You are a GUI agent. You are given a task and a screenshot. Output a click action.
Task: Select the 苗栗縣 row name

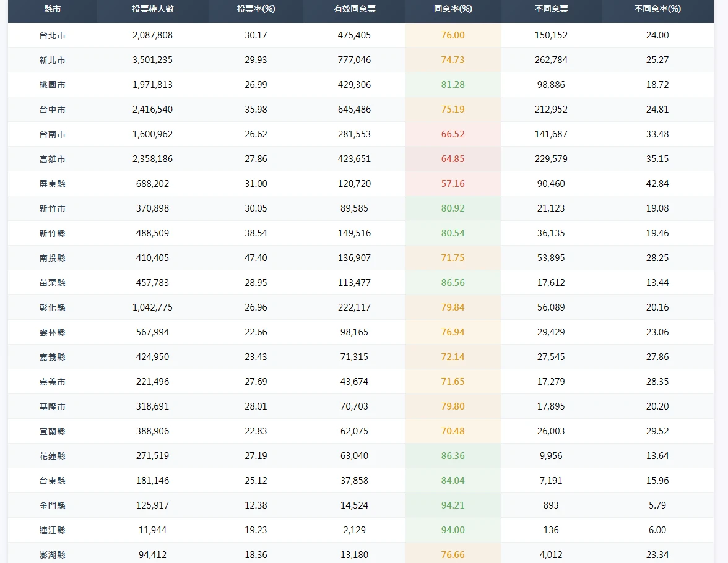click(53, 283)
